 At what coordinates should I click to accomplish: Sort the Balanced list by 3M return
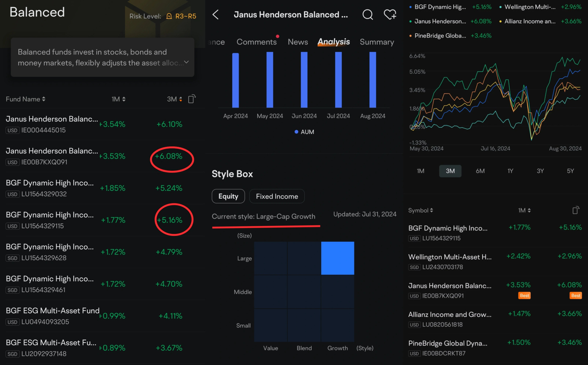point(175,99)
